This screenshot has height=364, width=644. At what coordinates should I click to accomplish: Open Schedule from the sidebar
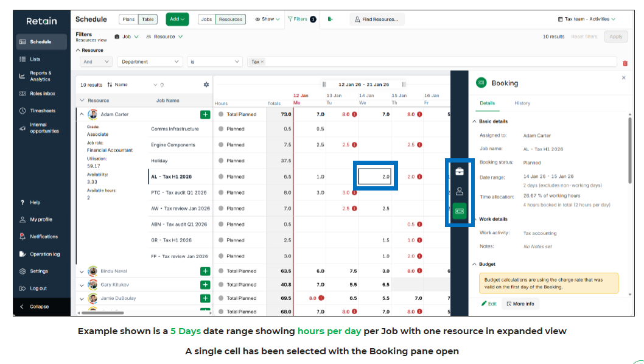pyautogui.click(x=41, y=41)
